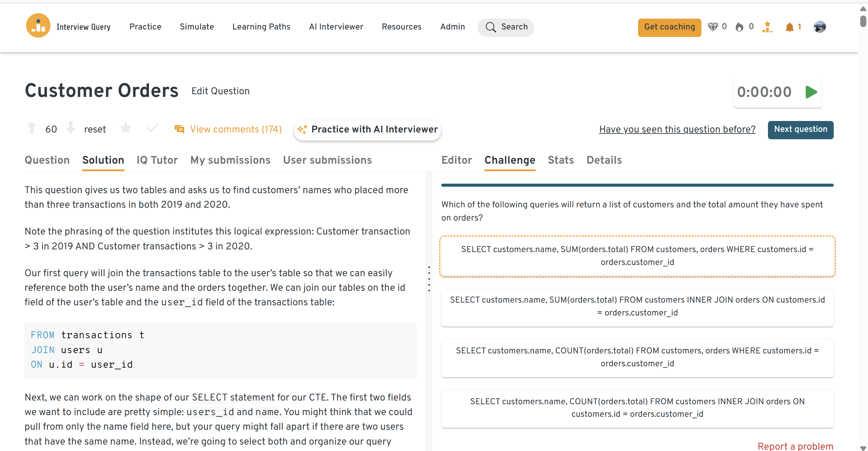The image size is (868, 451).
Task: Click the flame streak icon
Action: (x=739, y=27)
